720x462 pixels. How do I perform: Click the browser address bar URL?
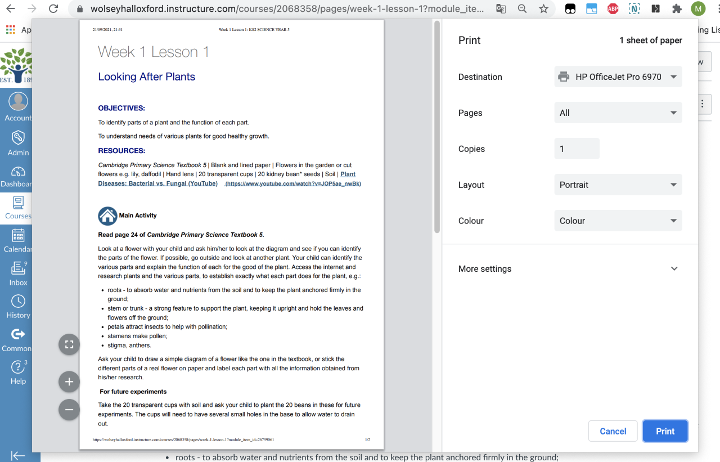point(287,9)
